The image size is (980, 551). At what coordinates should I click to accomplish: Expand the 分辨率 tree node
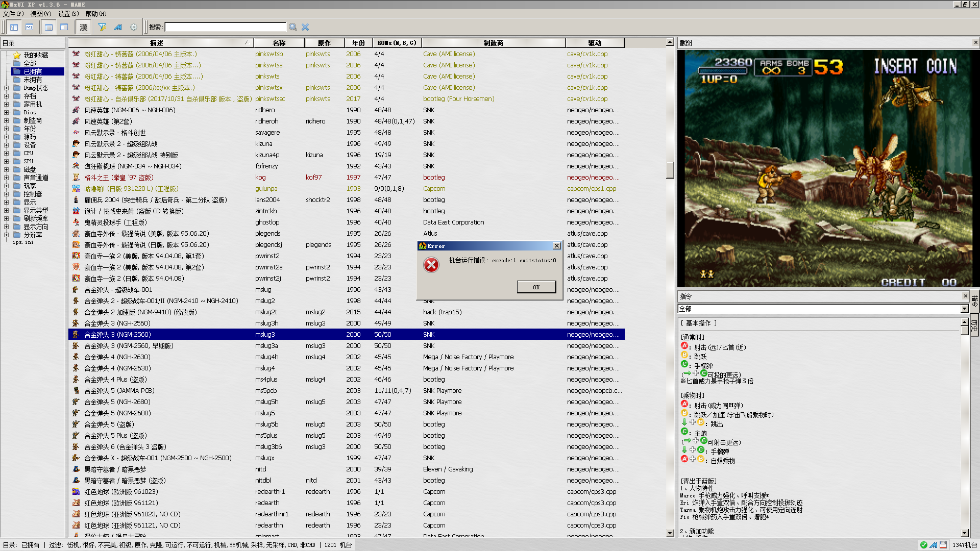(7, 235)
